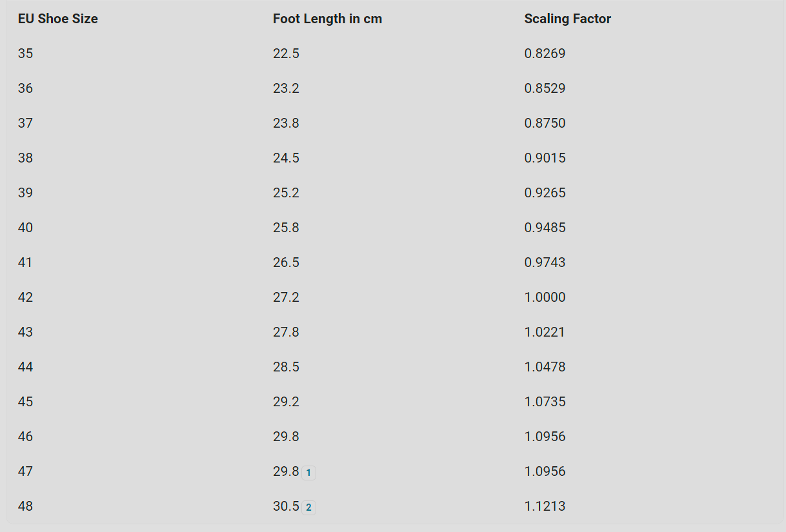Click the EU shoe size 40 cell
This screenshot has height=532, width=786.
pyautogui.click(x=26, y=228)
